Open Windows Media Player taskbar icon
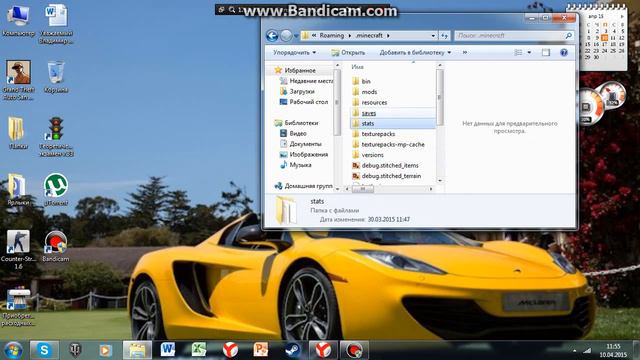The height and width of the screenshot is (360, 640). pyautogui.click(x=105, y=350)
